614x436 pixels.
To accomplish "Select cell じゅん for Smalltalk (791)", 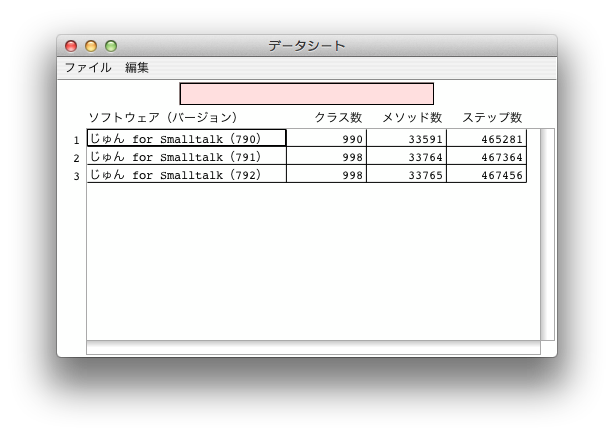I will 186,156.
